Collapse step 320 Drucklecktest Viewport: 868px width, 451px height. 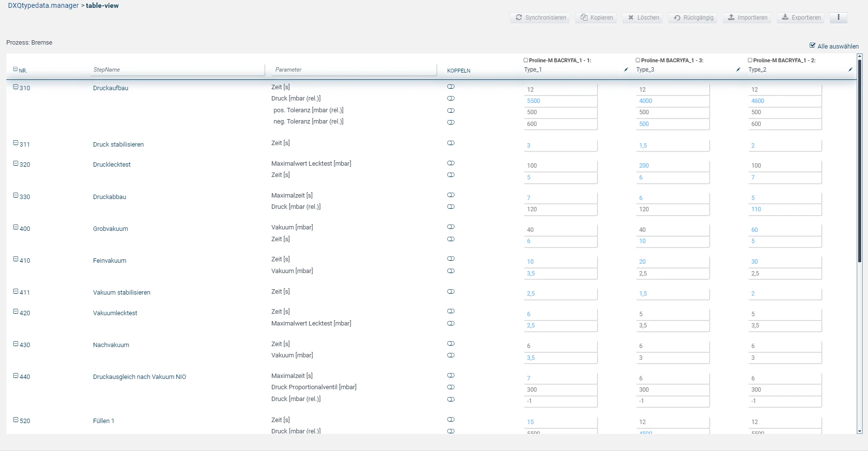pos(16,163)
